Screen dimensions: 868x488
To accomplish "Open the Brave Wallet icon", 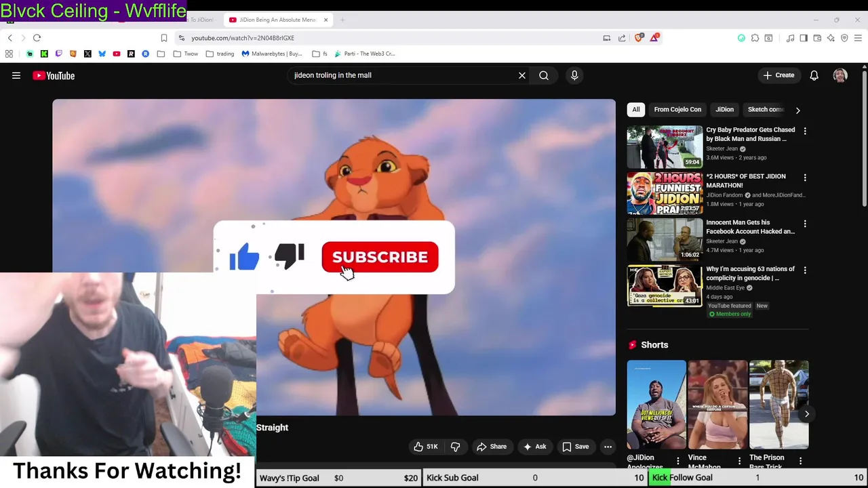I will [817, 38].
